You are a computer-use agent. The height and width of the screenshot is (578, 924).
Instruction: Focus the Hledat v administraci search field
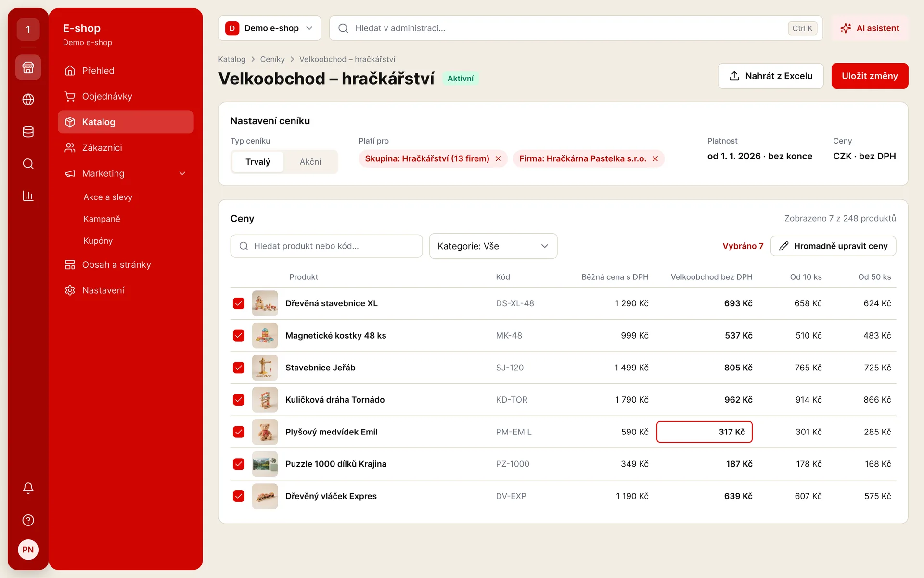(576, 28)
